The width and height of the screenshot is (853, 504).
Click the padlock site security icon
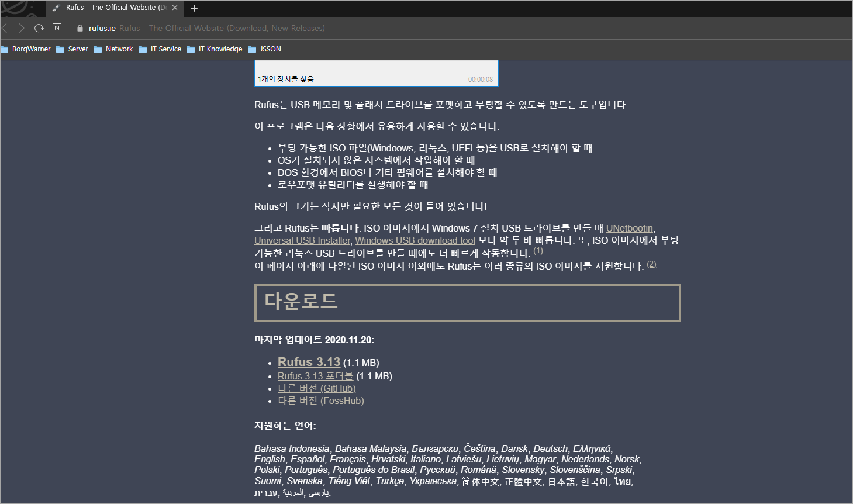(80, 28)
